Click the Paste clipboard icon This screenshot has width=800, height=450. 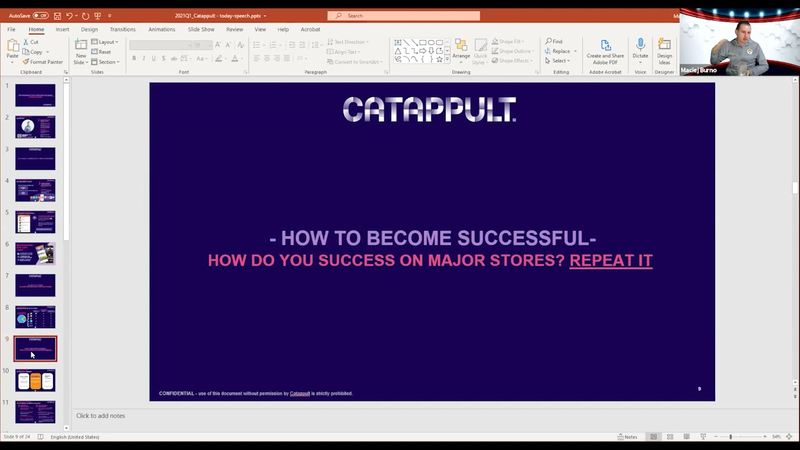(13, 46)
